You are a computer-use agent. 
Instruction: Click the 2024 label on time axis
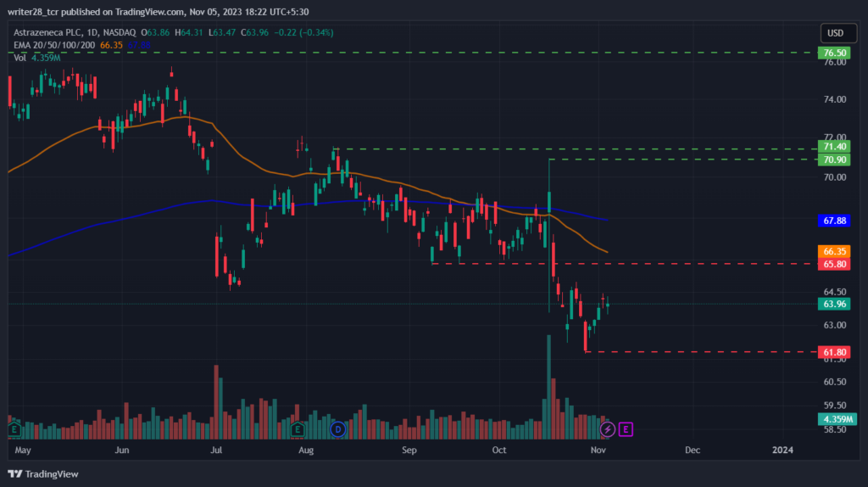coord(782,450)
